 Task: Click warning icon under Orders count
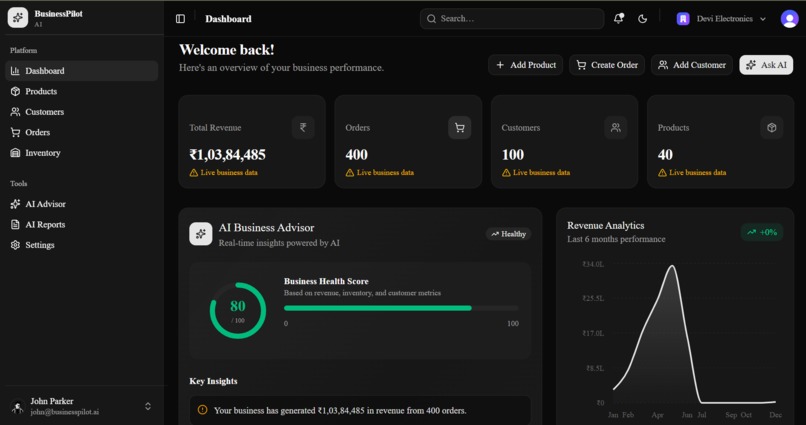350,173
